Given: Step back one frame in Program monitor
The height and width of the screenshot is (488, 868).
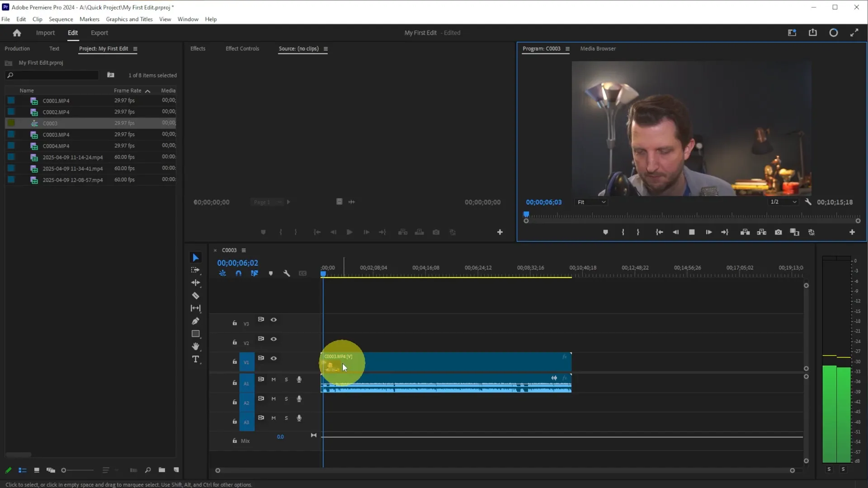Looking at the screenshot, I should click(675, 232).
